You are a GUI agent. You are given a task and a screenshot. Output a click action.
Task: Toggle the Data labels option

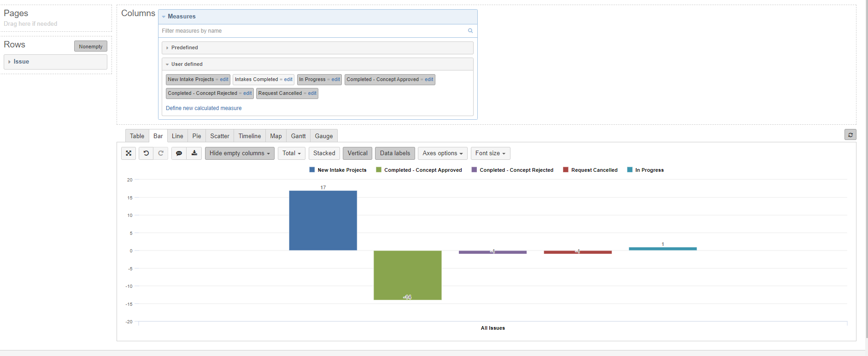click(395, 153)
